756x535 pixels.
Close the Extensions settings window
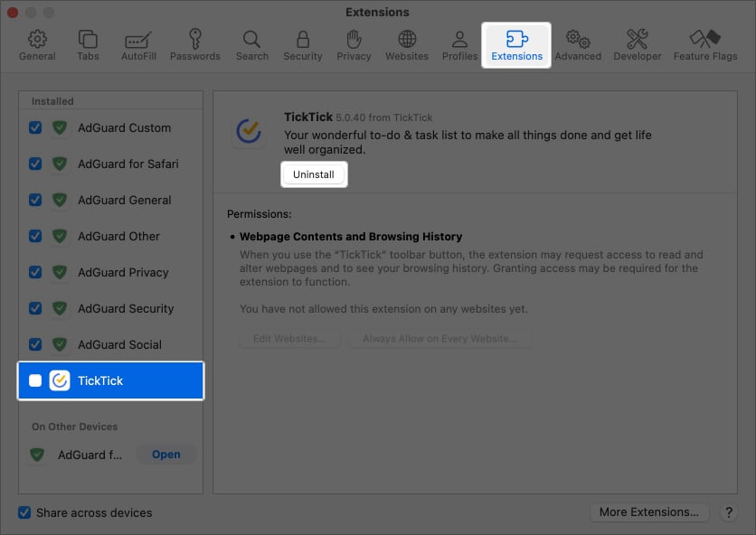coord(13,12)
